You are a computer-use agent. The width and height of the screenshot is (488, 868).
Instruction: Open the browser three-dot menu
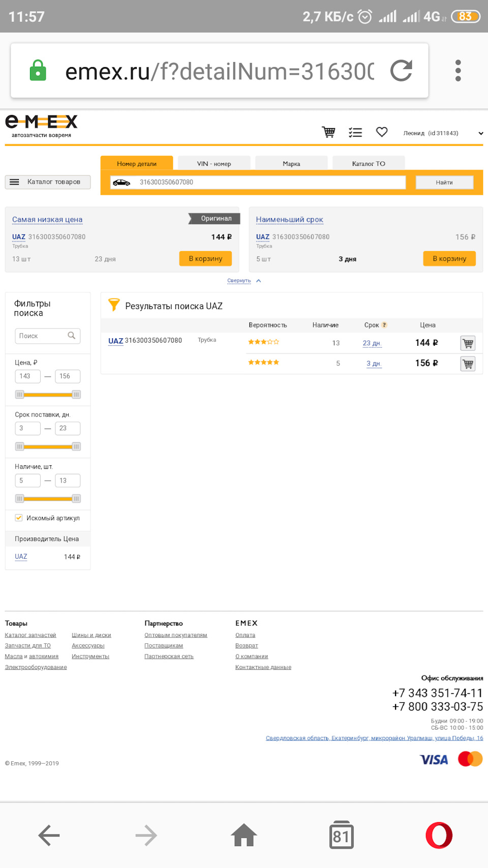(458, 71)
